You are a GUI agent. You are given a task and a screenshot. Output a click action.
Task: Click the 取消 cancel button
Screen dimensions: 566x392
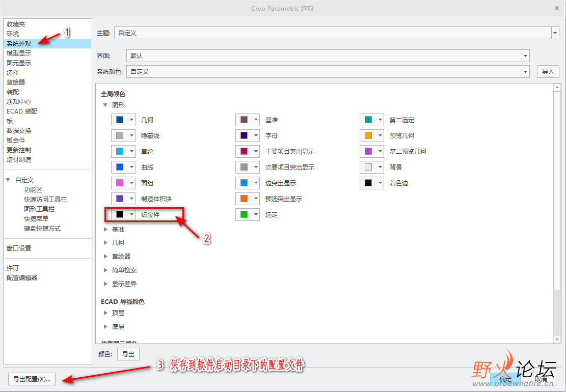click(541, 379)
